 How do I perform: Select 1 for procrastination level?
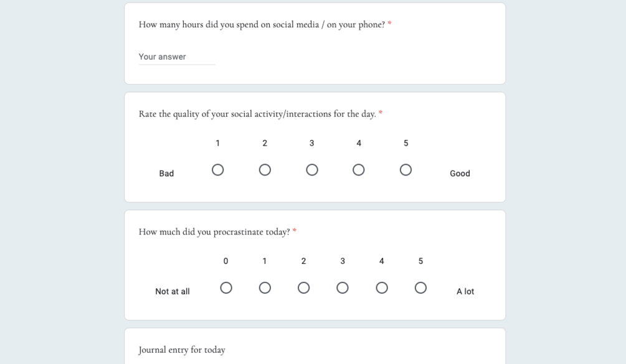coord(265,288)
